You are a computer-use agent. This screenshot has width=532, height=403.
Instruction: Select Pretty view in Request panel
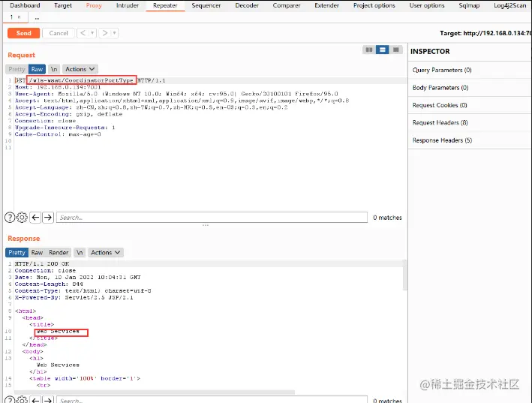click(x=17, y=69)
